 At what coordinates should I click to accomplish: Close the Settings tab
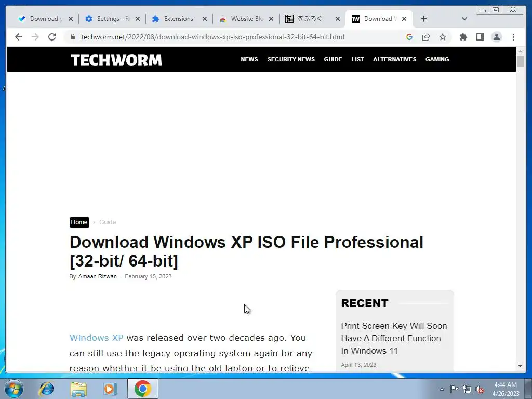point(137,19)
